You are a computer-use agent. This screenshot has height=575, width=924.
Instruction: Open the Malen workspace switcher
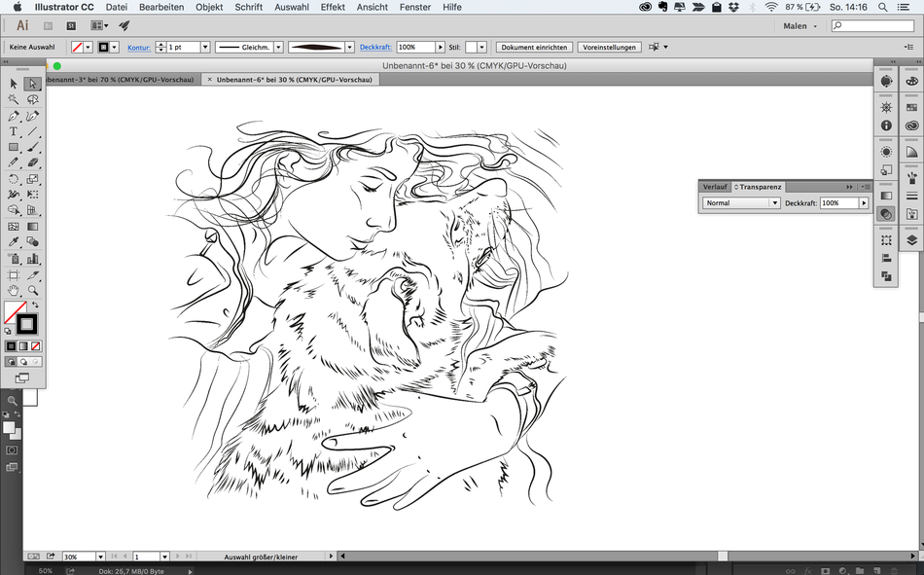click(800, 26)
